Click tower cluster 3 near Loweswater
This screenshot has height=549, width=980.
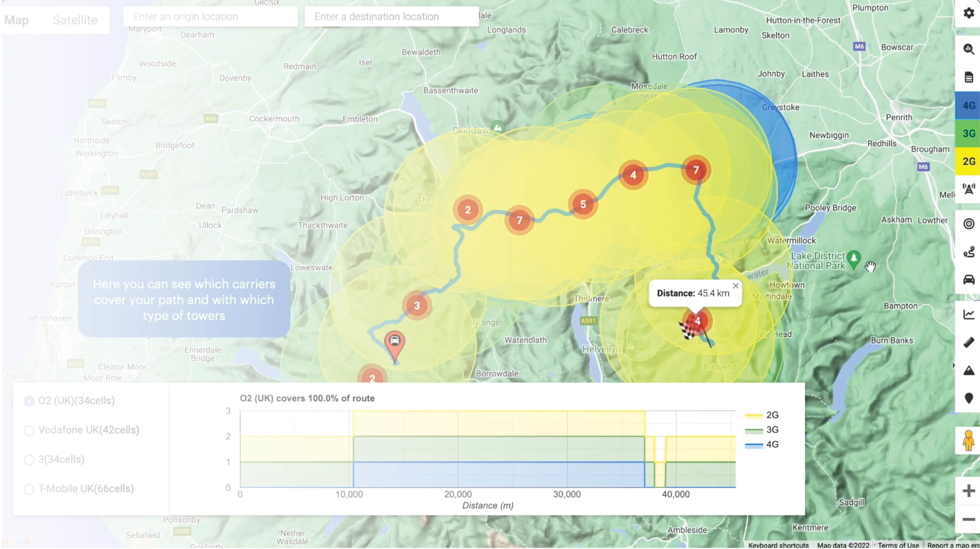417,305
